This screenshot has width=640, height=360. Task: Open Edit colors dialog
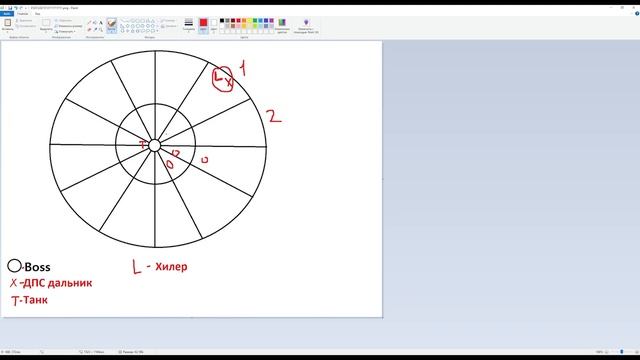[282, 25]
